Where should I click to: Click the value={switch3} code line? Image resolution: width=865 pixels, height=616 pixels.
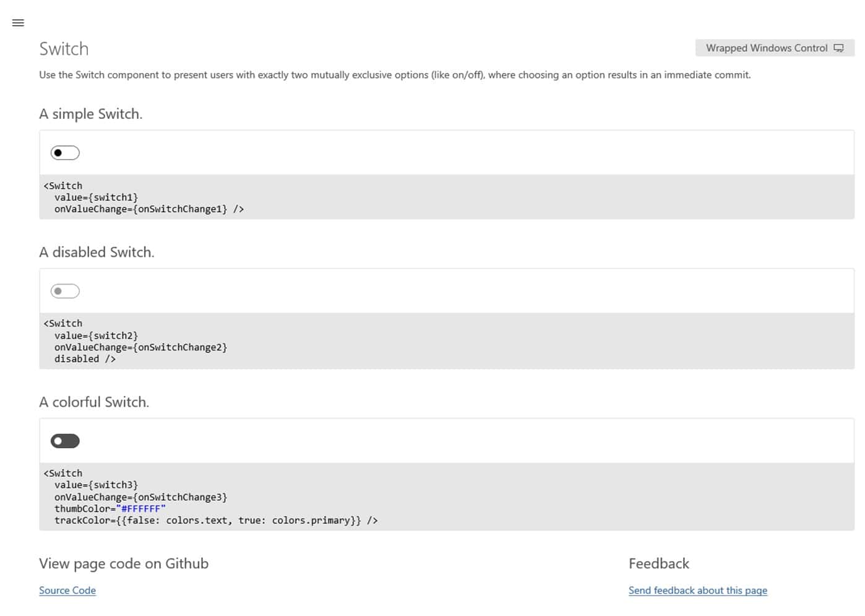[x=96, y=485]
